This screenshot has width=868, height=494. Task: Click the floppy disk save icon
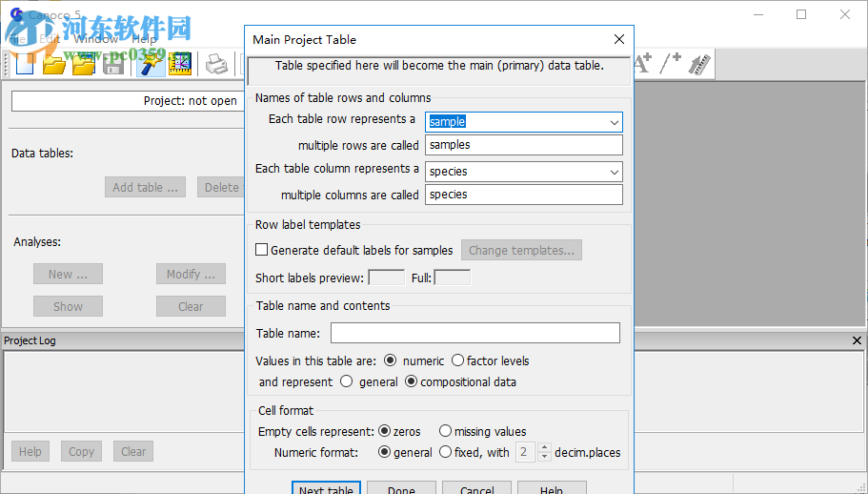[x=113, y=64]
